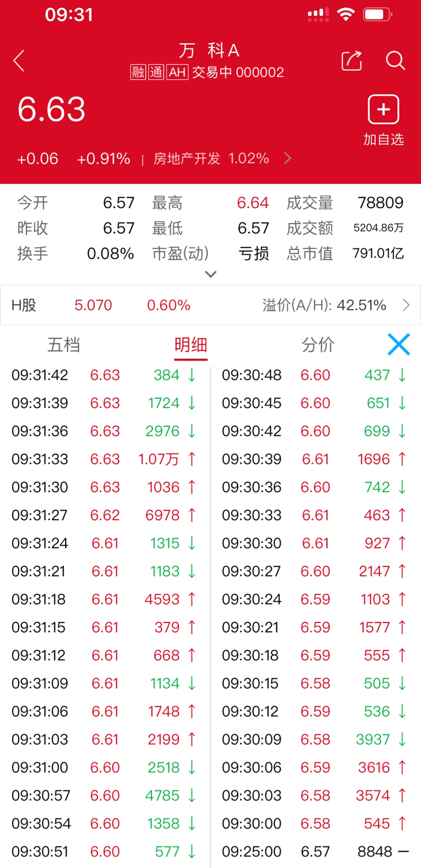Open H股 premium details arrow
421x868 pixels.
click(406, 305)
